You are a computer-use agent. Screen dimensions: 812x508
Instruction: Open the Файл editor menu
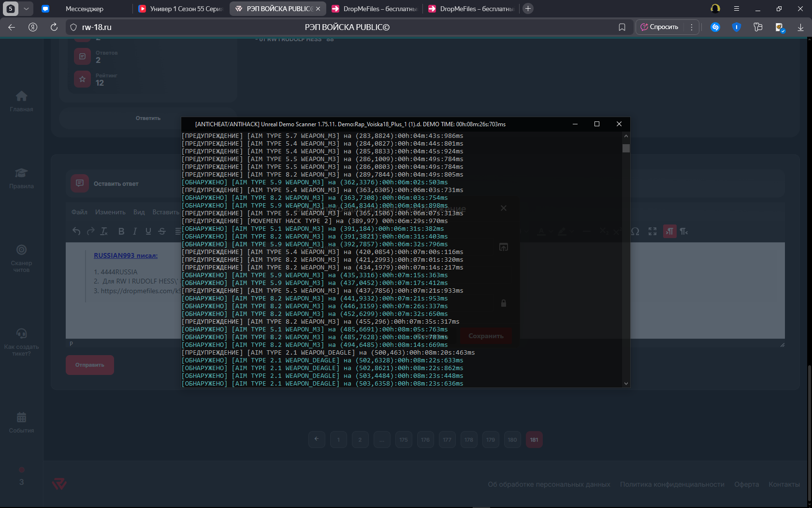(x=79, y=212)
